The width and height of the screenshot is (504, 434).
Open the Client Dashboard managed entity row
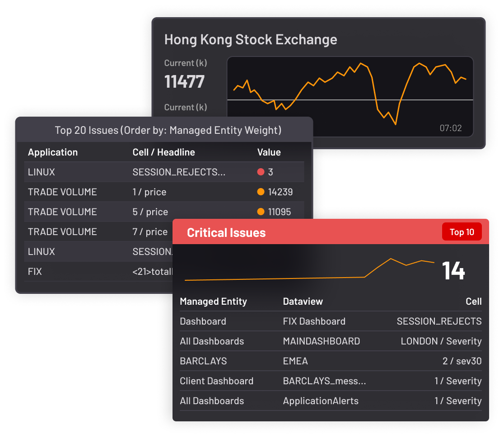click(x=216, y=381)
